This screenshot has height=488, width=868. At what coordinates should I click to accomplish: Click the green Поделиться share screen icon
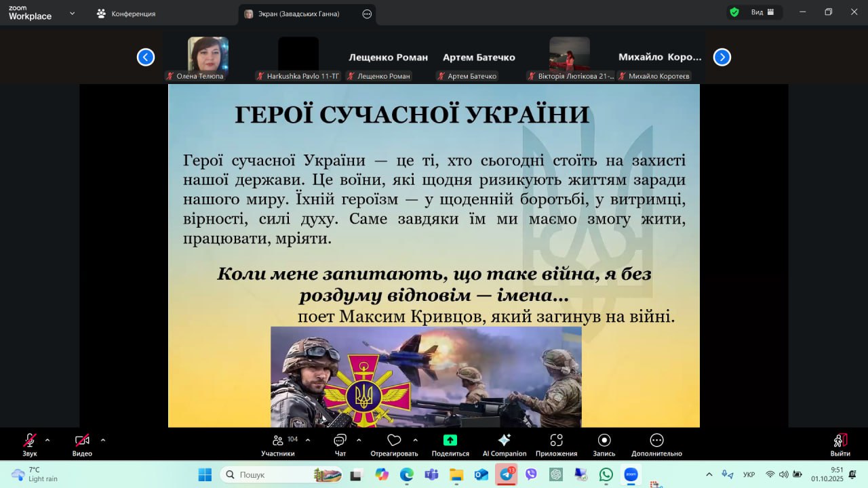(x=450, y=440)
